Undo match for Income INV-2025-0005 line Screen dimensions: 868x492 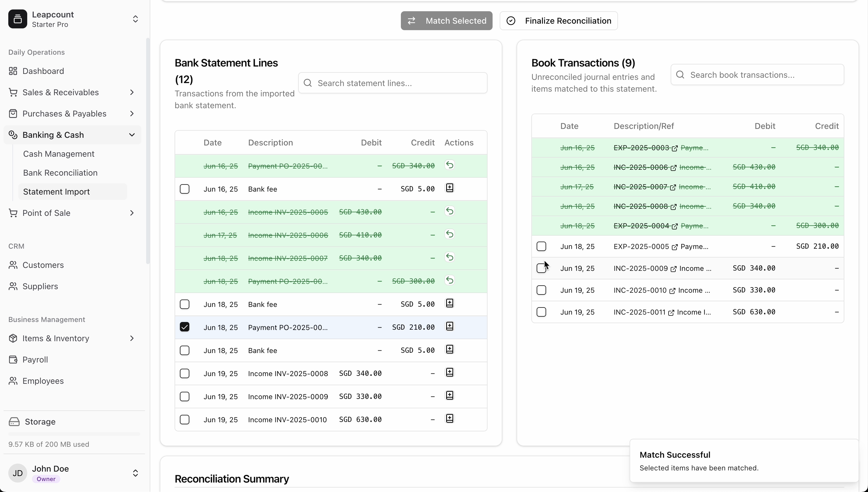click(x=450, y=211)
